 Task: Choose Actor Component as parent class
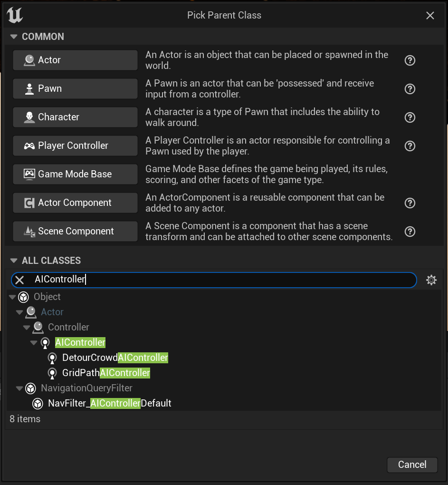tap(75, 203)
